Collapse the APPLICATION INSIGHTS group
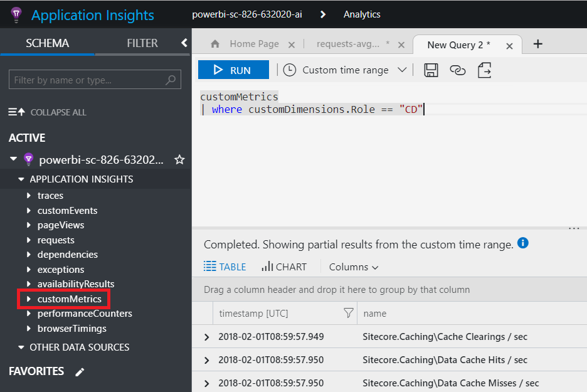The width and height of the screenshot is (587, 392). (21, 179)
